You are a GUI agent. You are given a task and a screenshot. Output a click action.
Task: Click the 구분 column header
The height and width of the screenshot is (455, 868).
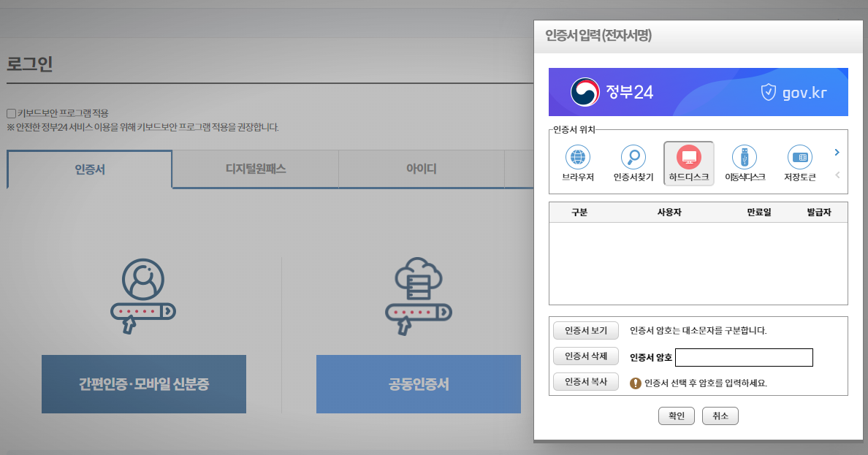(x=579, y=212)
